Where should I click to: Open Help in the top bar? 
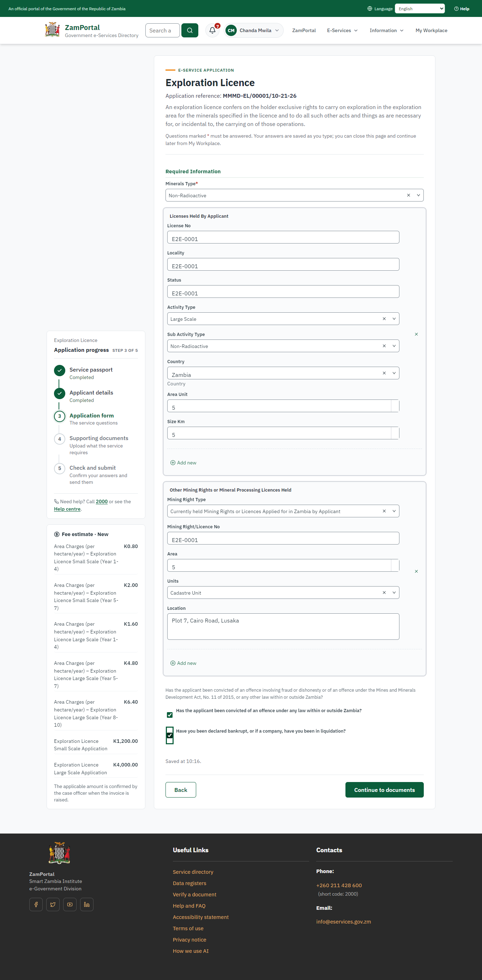pos(462,9)
